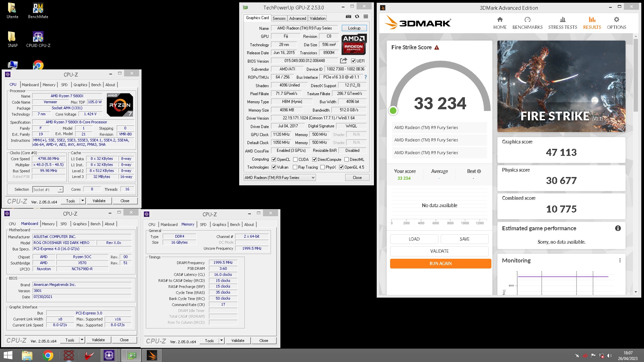Click the CPU-Z taskbar icon
Screen dimensions: 644x362
[x=109, y=355]
